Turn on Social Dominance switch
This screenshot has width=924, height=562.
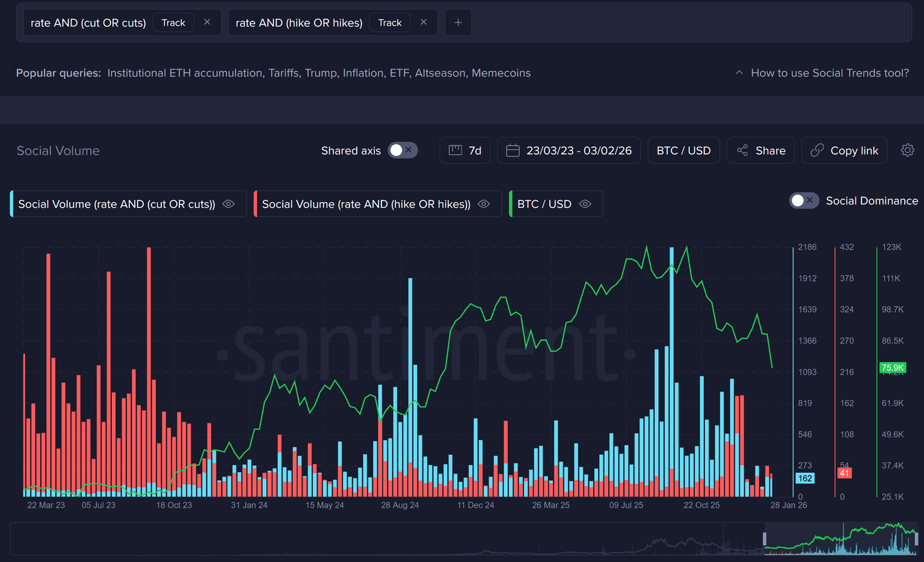[x=804, y=200]
